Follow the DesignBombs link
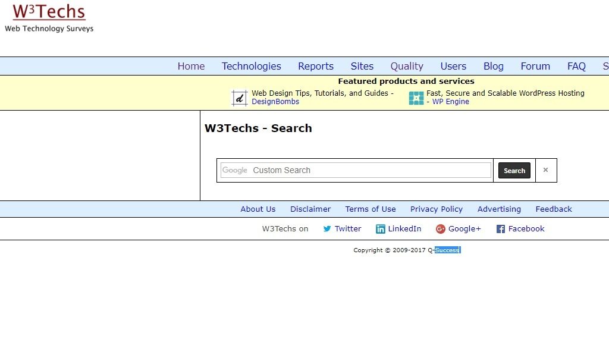 click(275, 101)
